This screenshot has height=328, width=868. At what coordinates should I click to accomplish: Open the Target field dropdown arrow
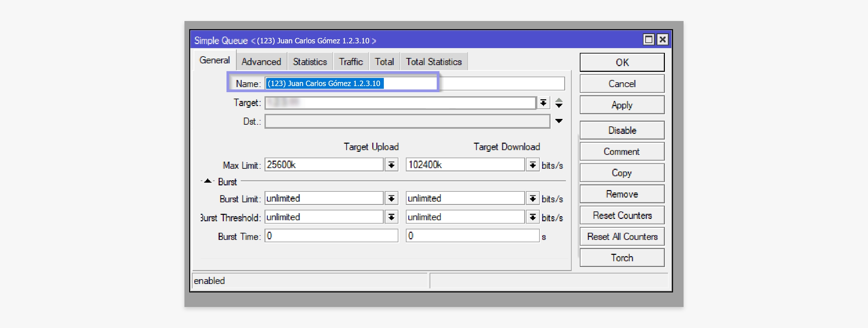pos(543,103)
